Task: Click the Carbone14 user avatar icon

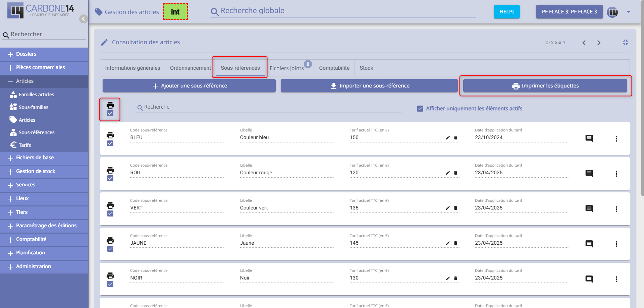Action: 612,12
